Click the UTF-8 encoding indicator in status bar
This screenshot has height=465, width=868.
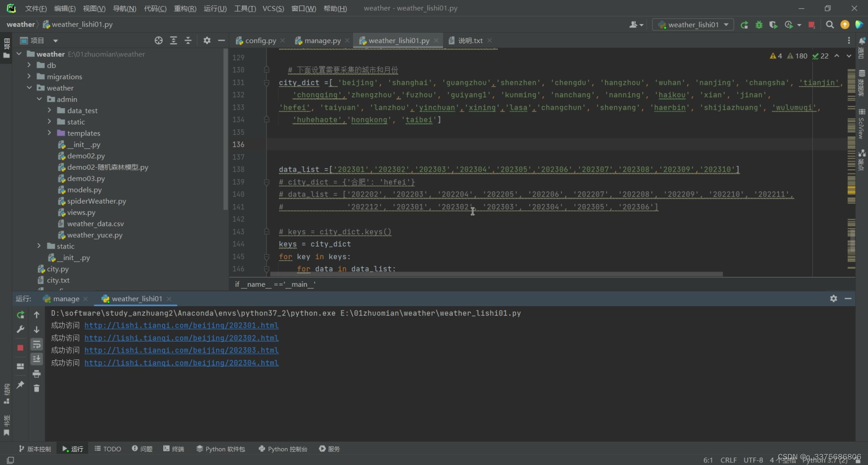pyautogui.click(x=753, y=460)
